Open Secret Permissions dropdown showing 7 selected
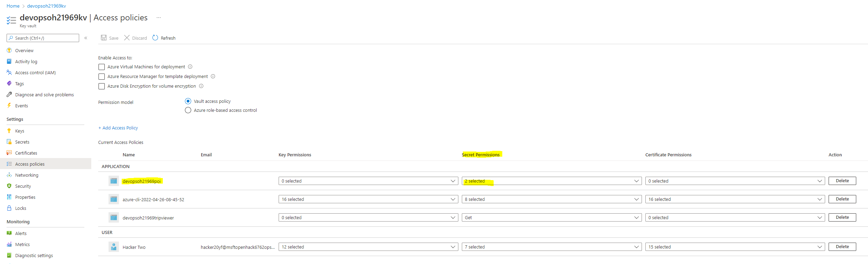The image size is (868, 264). tap(552, 247)
